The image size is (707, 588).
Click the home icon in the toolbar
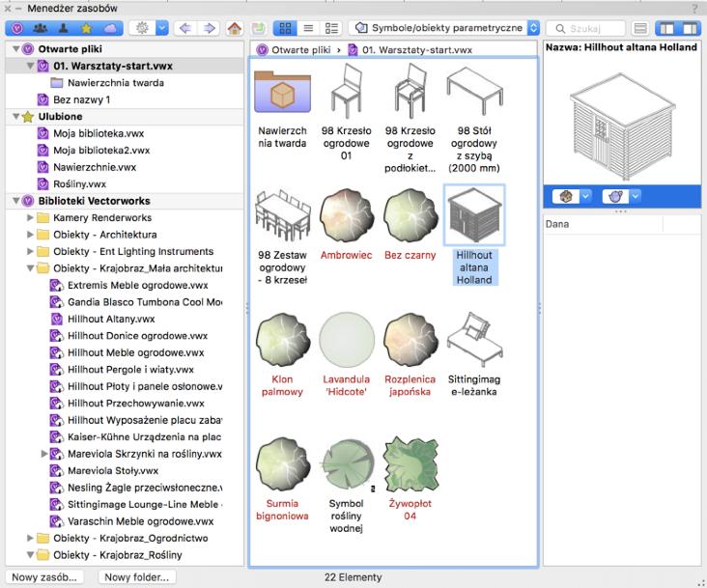(x=235, y=28)
